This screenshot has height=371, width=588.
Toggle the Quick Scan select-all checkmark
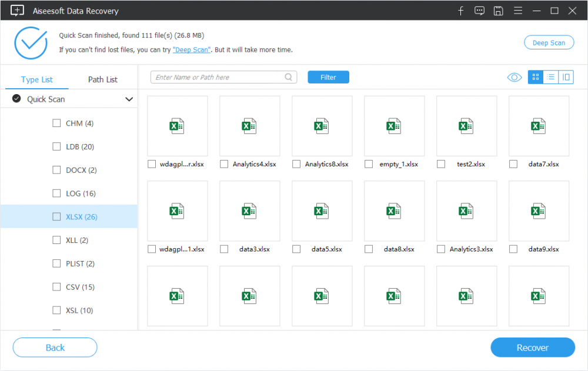(16, 99)
